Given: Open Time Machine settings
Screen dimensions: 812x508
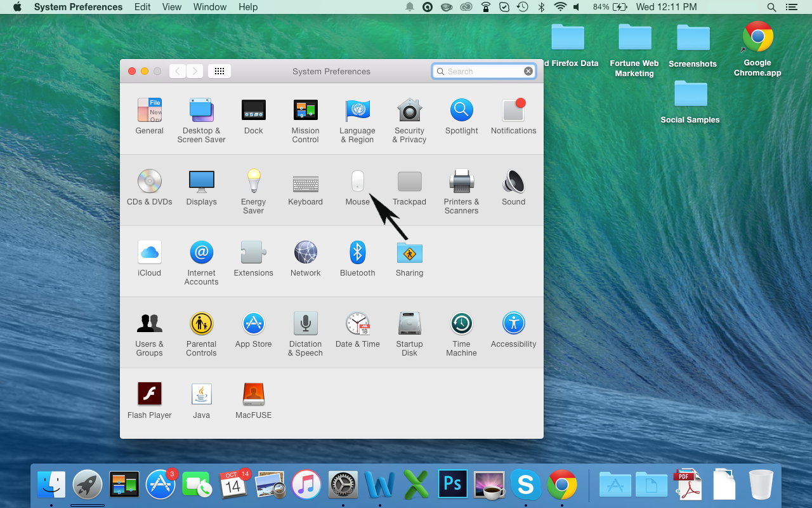Looking at the screenshot, I should pos(461,323).
